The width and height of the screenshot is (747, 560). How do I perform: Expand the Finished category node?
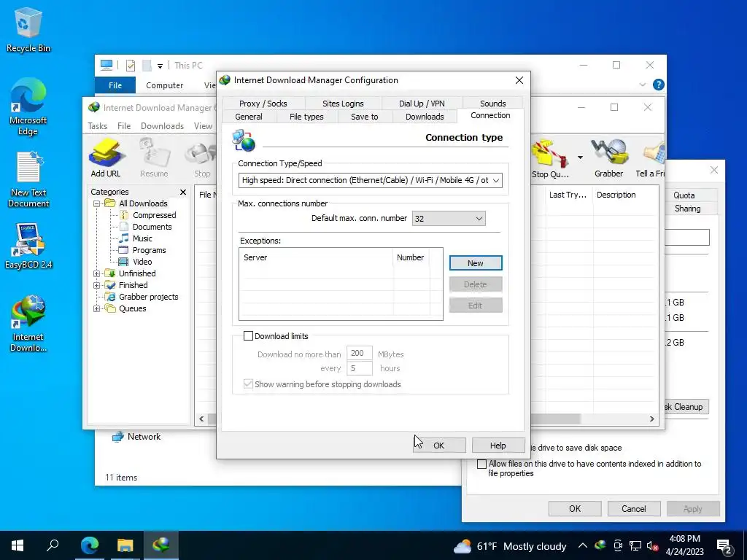97,285
